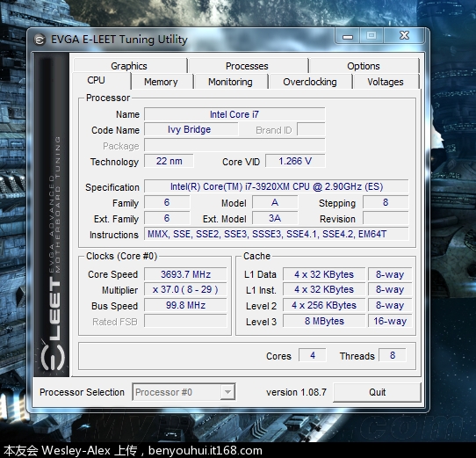Click the L1 Inst. value 4 x 32 KBytes
Image resolution: width=476 pixels, height=458 pixels.
(324, 289)
